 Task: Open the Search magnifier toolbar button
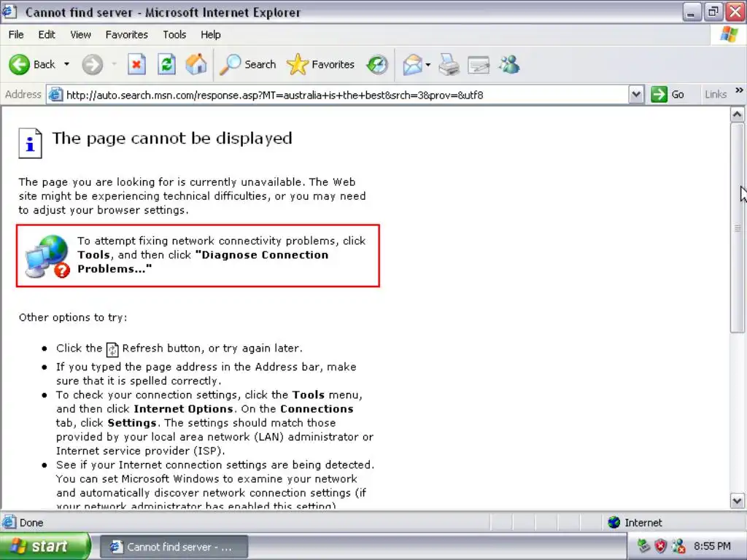pyautogui.click(x=248, y=64)
